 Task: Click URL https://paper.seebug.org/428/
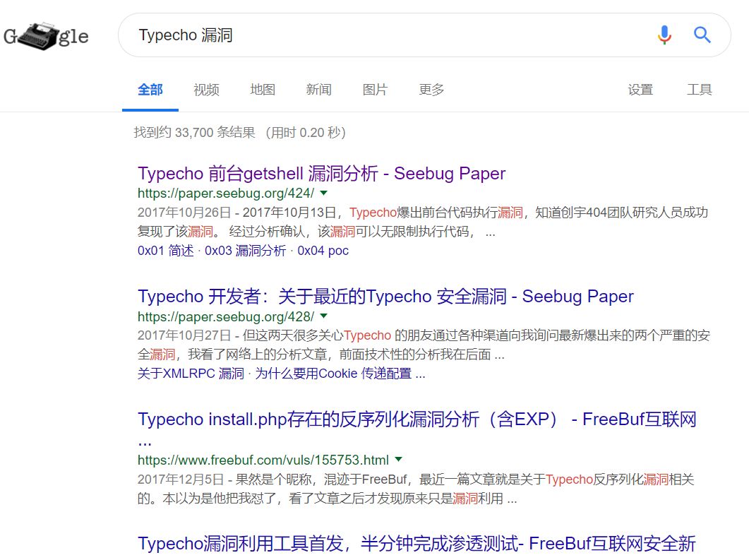pos(226,316)
